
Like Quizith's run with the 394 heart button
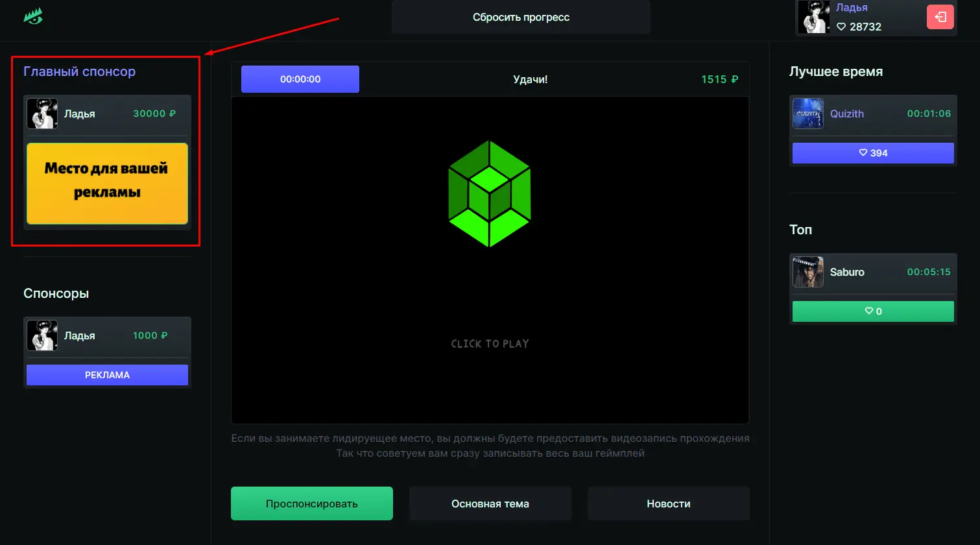point(873,153)
